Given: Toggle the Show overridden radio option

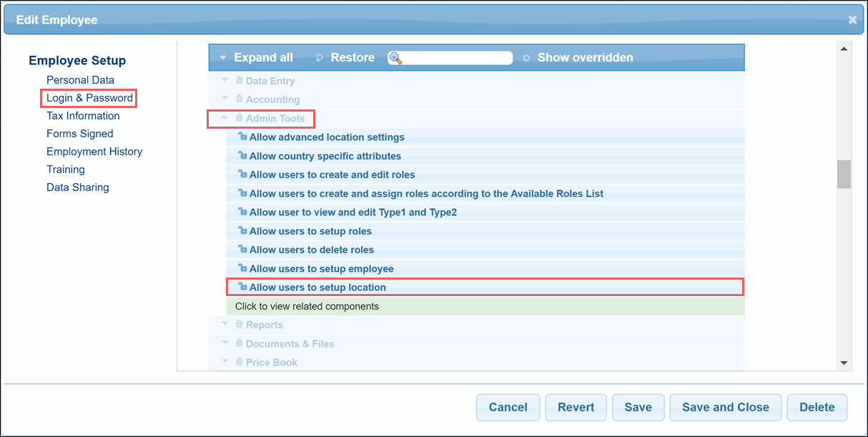Looking at the screenshot, I should [527, 58].
